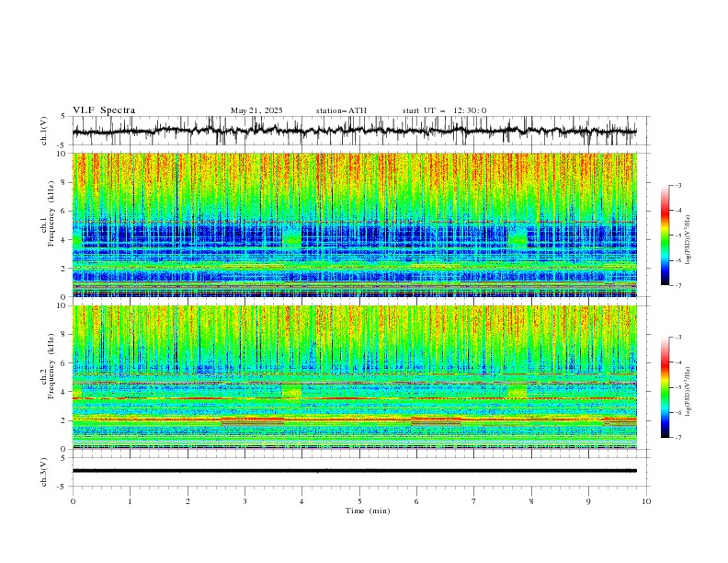Screen dimensions: 728x563
Task: Click the "start UT = 12:30:0" header text
Action: point(444,110)
